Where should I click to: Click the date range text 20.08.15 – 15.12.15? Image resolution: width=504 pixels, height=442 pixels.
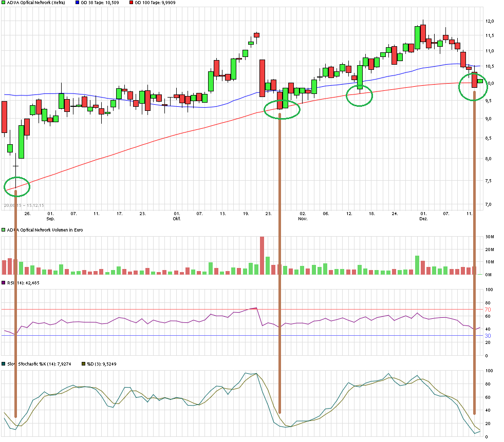tap(24, 205)
